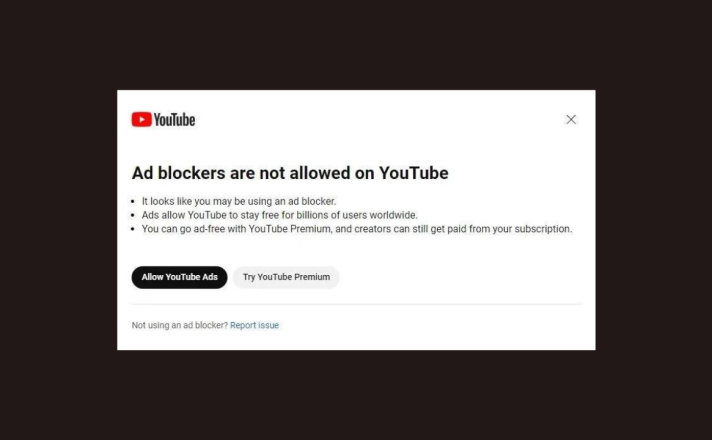Click the 'Ad blockers are not allowed' heading
Viewport: 712px width, 440px height.
290,173
